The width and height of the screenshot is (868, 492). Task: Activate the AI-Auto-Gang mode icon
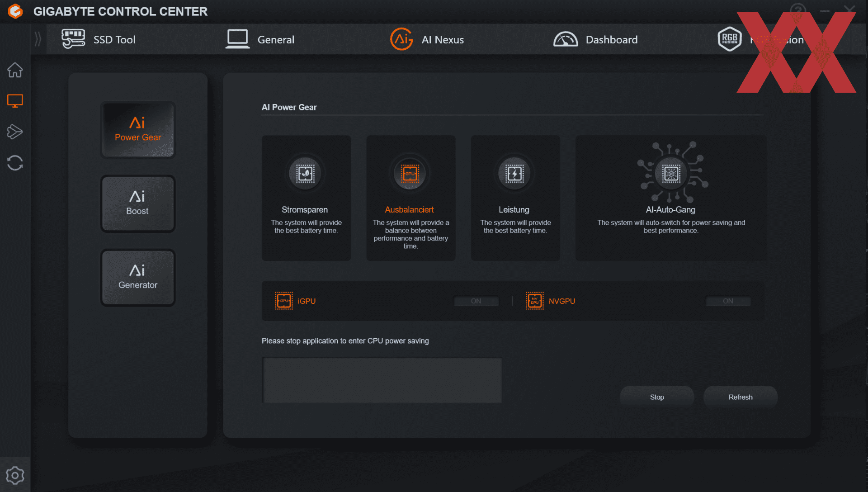tap(671, 174)
